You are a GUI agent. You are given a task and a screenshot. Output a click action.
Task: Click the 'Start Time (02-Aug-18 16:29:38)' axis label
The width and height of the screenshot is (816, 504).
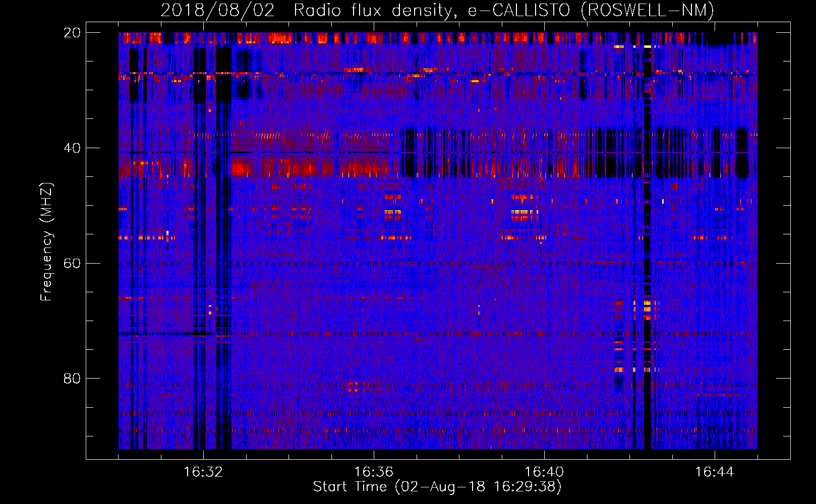coord(437,487)
